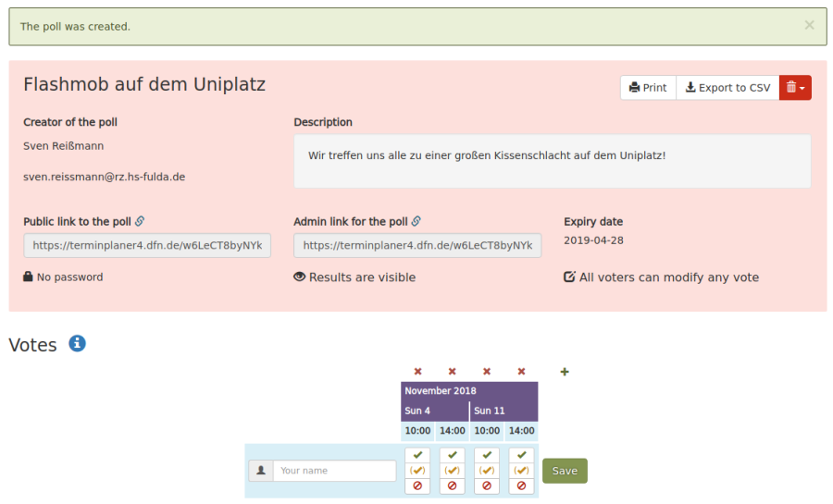833x504 pixels.
Task: Vote yes for Sun 4 10:00
Action: pyautogui.click(x=417, y=455)
